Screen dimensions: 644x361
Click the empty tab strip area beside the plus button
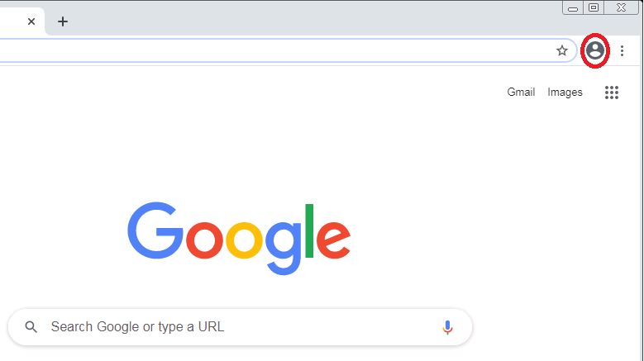tap(312, 22)
